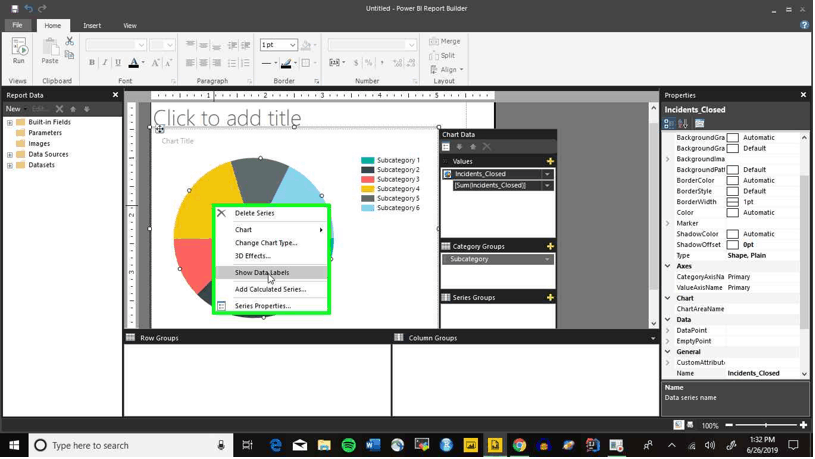Choose Change Chart Type menu entry

271,243
